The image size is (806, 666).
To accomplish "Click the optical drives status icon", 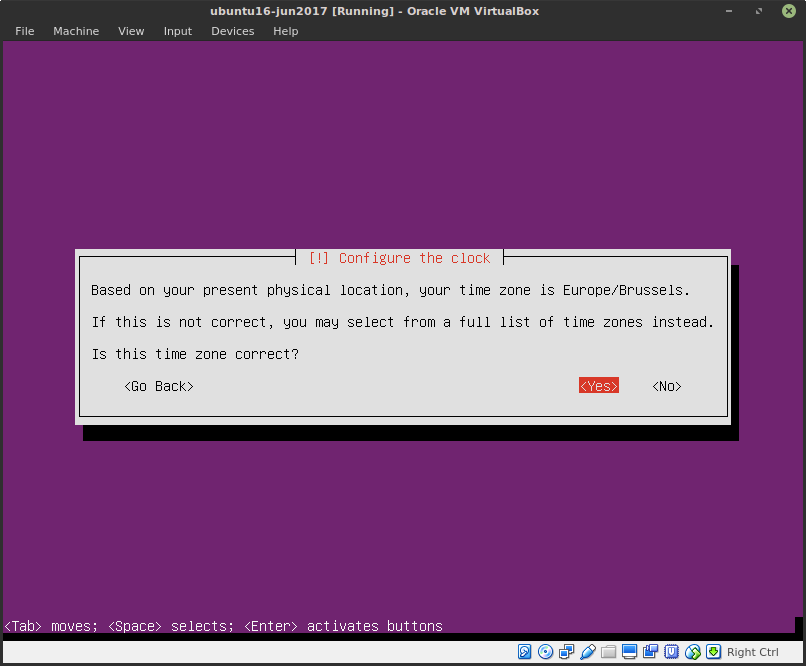I will 545,652.
